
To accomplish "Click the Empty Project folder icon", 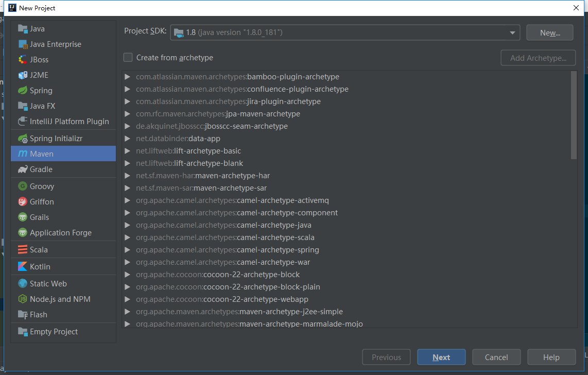I will coord(23,332).
